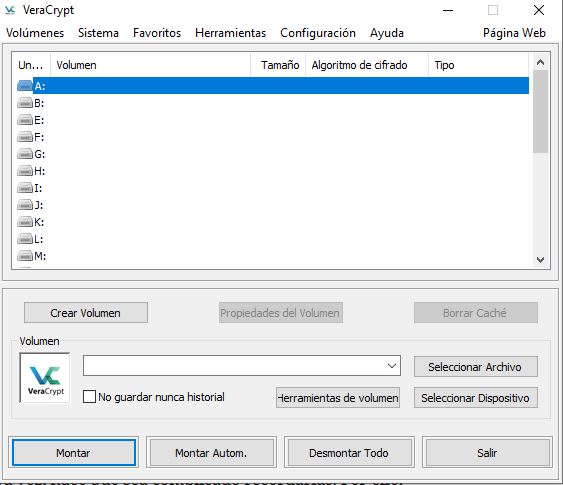Open the Ayuda menu
Screen dimensions: 563x485
[x=387, y=33]
